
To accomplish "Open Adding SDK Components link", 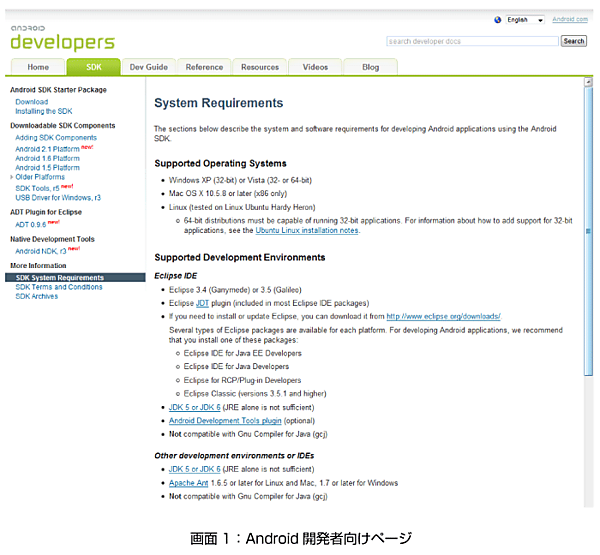I will pyautogui.click(x=56, y=137).
